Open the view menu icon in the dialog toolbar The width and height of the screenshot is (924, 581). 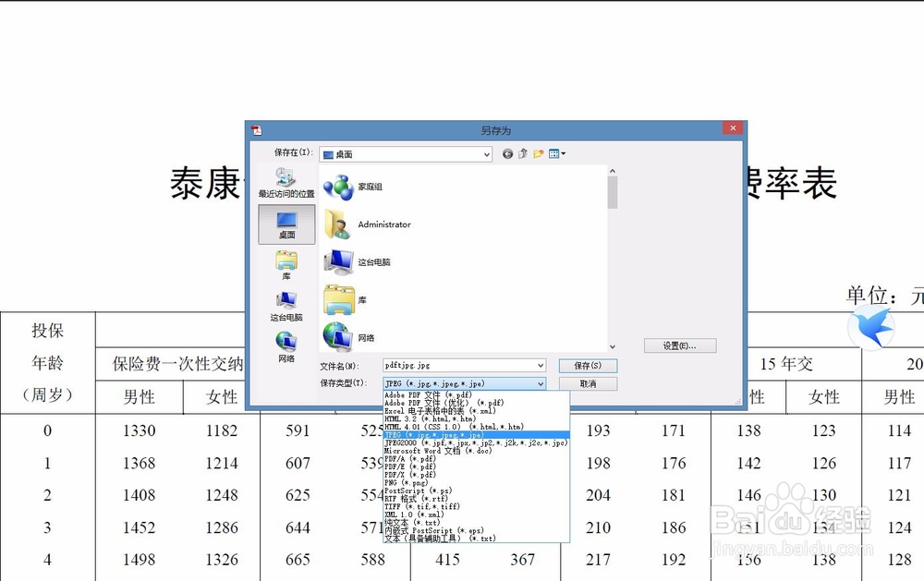tap(557, 153)
